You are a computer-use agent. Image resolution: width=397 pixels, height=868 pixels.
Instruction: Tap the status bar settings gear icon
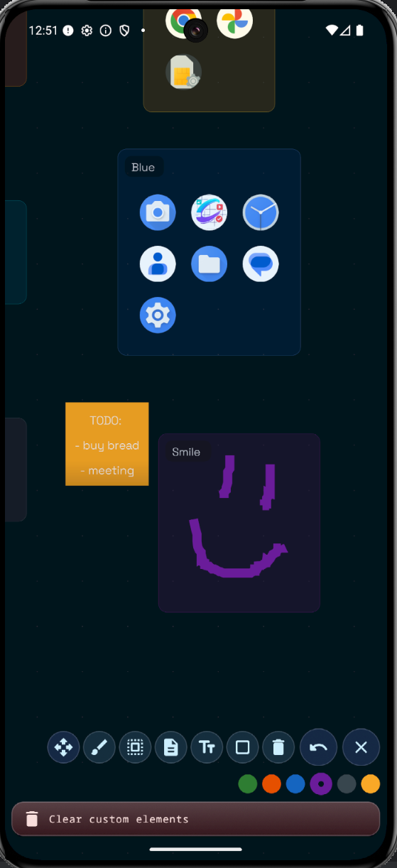[x=87, y=31]
